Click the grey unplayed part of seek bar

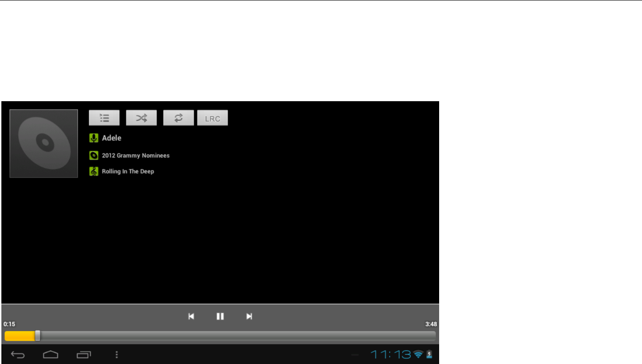[x=238, y=336]
